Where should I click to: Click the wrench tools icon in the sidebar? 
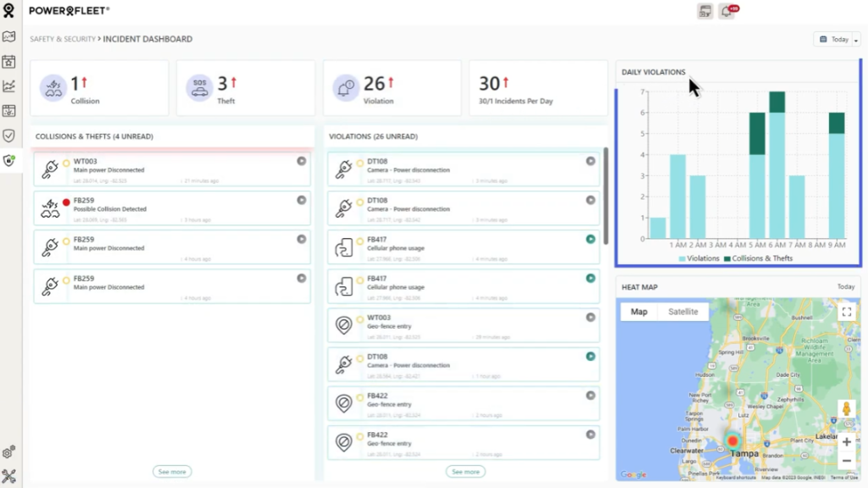[11, 474]
